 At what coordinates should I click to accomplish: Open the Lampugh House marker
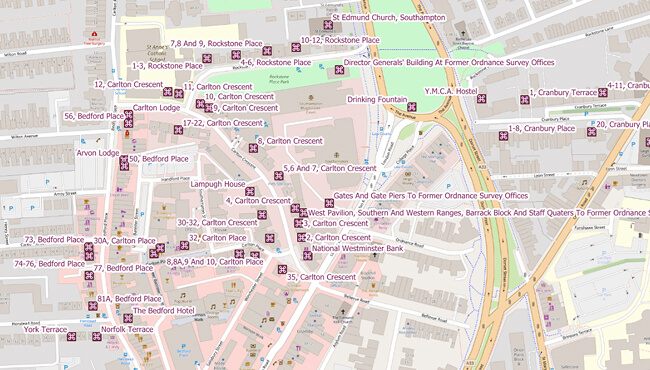[250, 191]
